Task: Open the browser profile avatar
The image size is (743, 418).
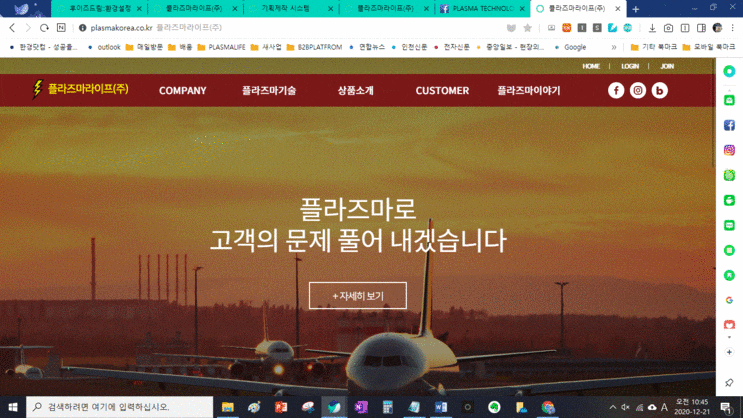Action: pos(717,28)
